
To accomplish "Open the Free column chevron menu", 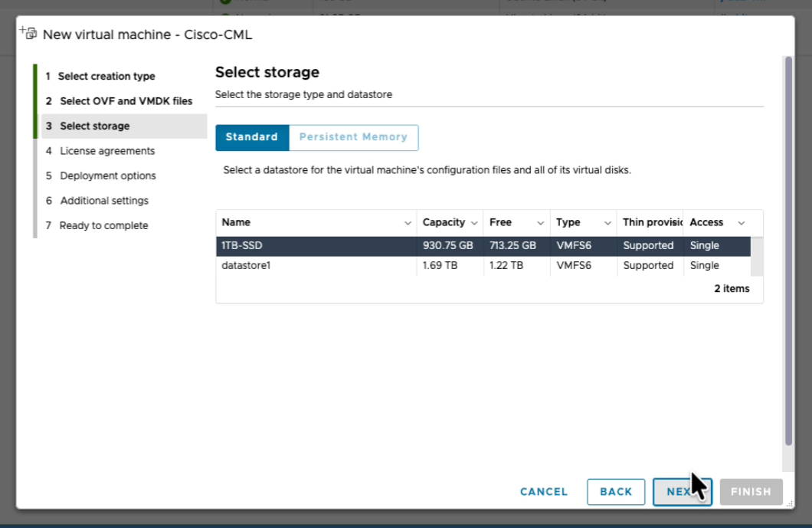I will pos(540,223).
